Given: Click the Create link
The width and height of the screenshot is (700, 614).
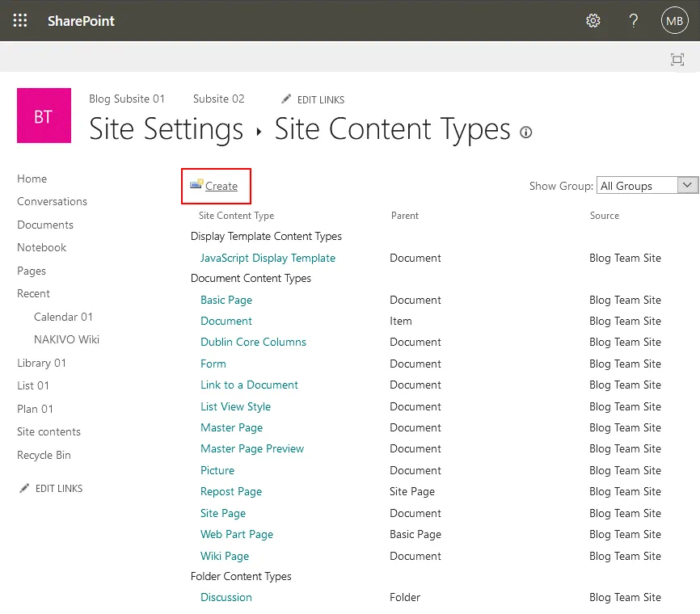Looking at the screenshot, I should coord(221,186).
